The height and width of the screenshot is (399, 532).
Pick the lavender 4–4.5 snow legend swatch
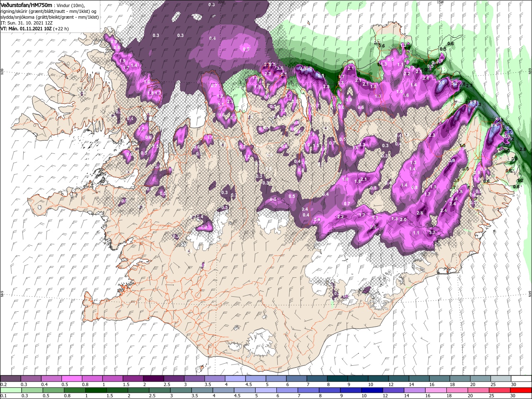[x=235, y=379]
